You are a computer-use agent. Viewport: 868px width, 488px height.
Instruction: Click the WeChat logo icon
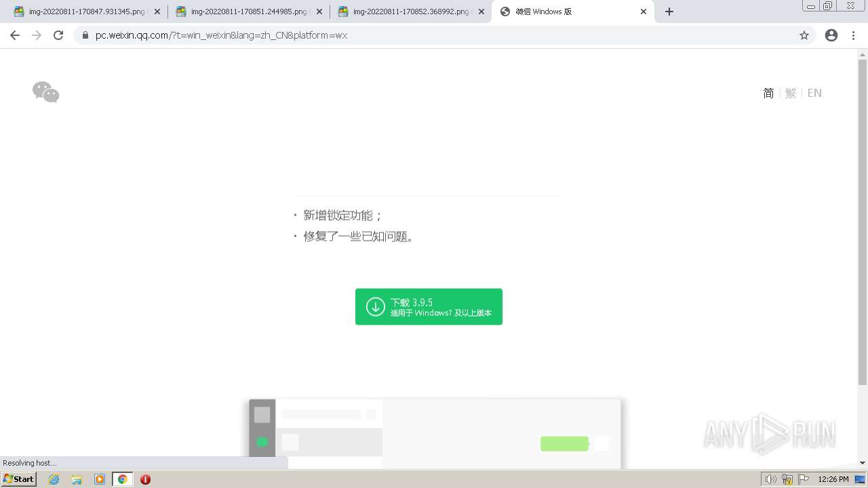(x=46, y=92)
